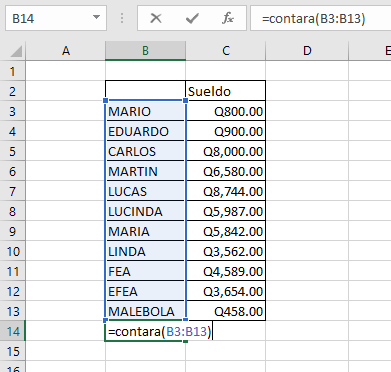Click the Name Box showing B14
The height and width of the screenshot is (372, 391).
56,18
